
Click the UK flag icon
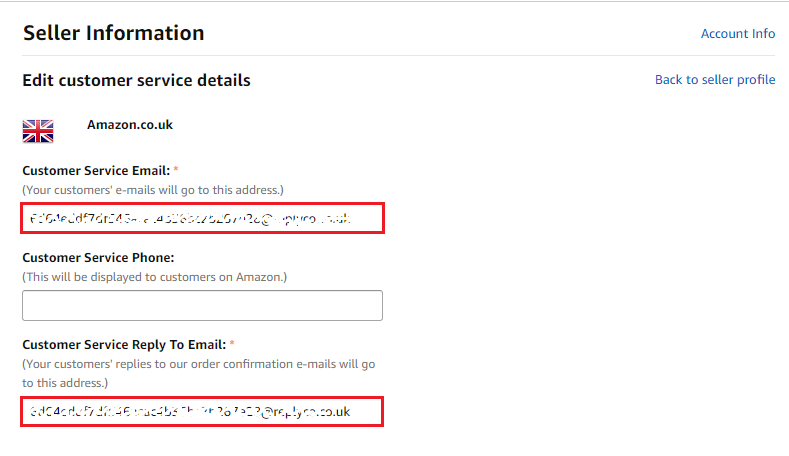(38, 131)
